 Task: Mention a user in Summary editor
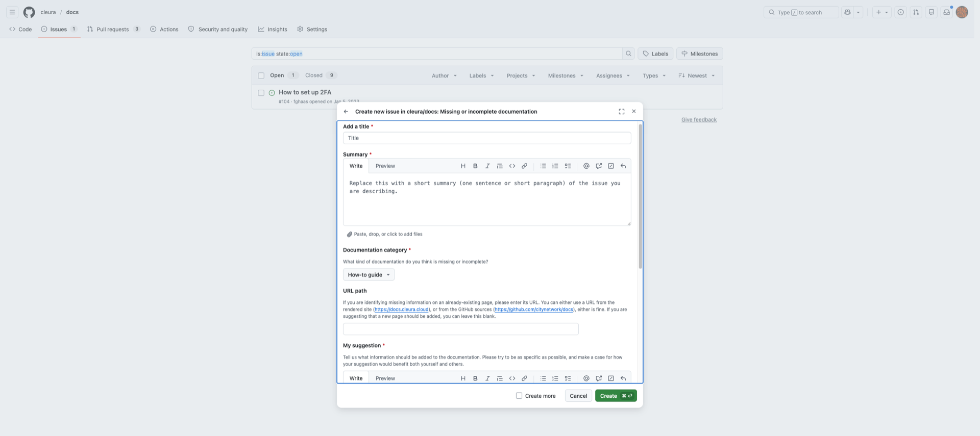click(x=586, y=166)
